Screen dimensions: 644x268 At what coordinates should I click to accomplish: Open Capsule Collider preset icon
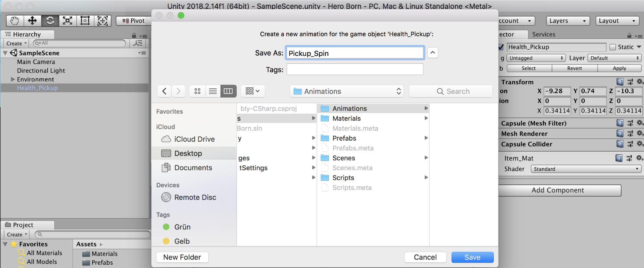[630, 144]
